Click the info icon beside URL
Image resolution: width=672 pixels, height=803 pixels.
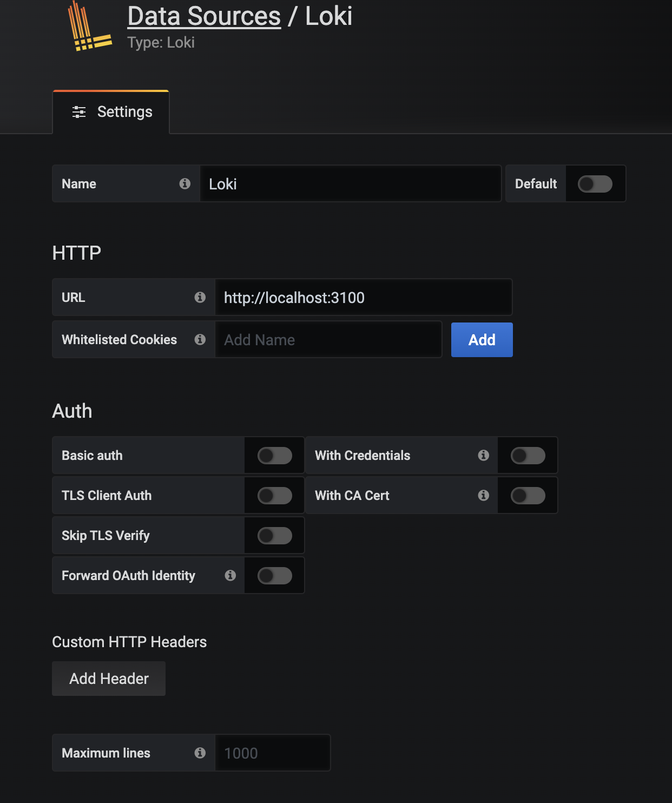200,297
